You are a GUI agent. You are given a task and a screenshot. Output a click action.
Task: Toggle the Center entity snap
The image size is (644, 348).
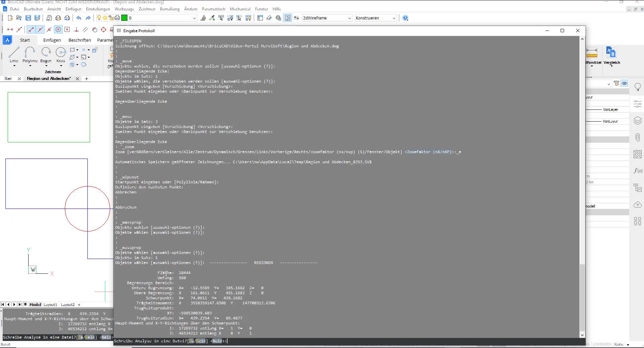click(x=58, y=30)
